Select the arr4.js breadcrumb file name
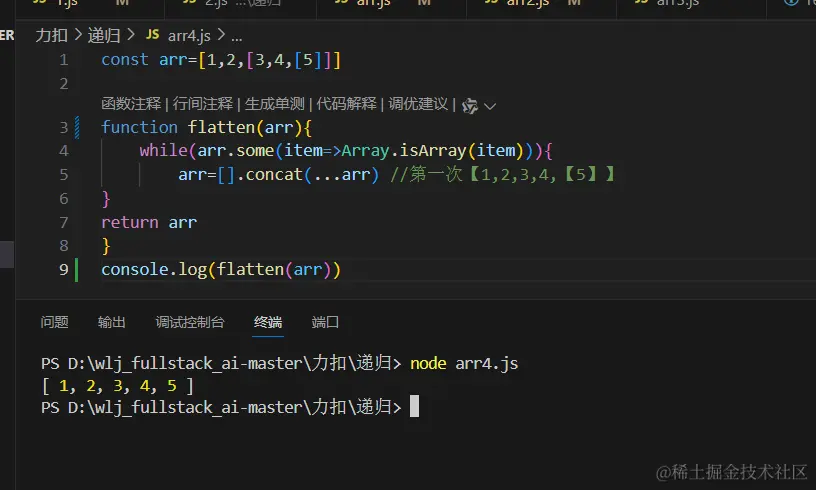Screen dimensions: 816x490 pyautogui.click(x=189, y=35)
